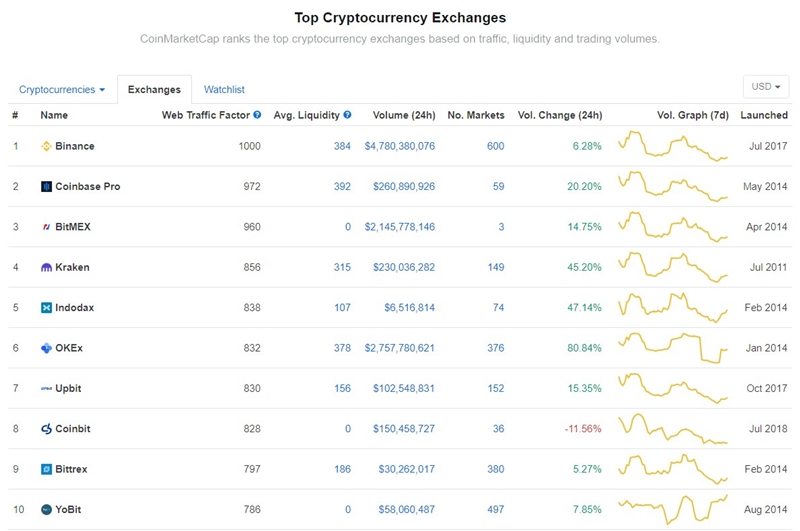Image resolution: width=800 pixels, height=531 pixels.
Task: Click the Coinbase Pro logo icon
Action: point(46,187)
